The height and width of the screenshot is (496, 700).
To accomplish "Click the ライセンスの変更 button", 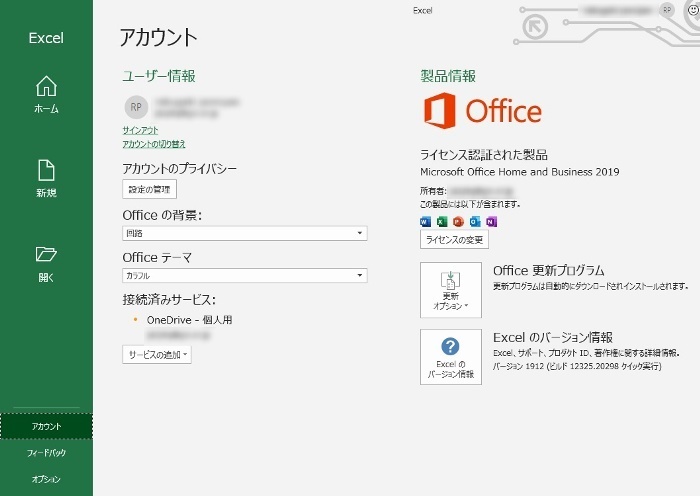I will tap(454, 240).
